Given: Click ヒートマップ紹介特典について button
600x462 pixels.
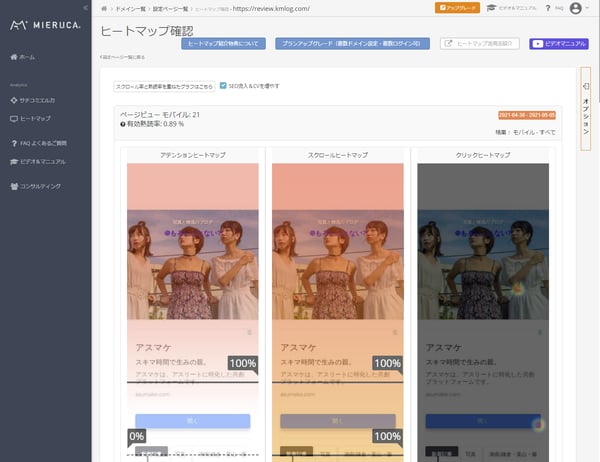Looking at the screenshot, I should point(223,44).
